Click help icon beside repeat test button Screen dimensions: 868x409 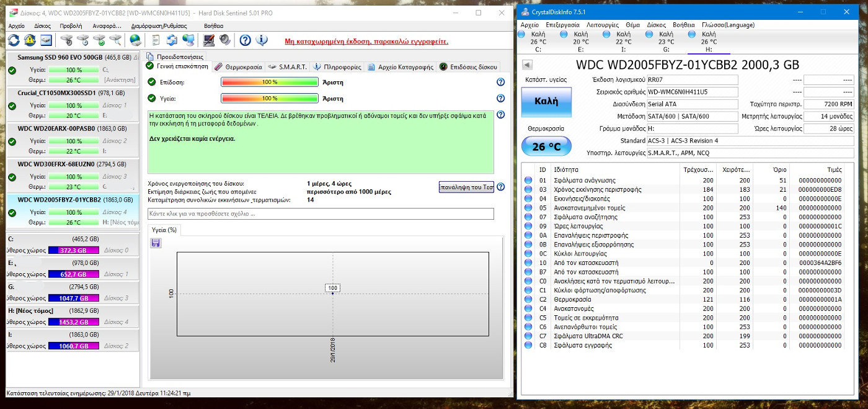500,187
